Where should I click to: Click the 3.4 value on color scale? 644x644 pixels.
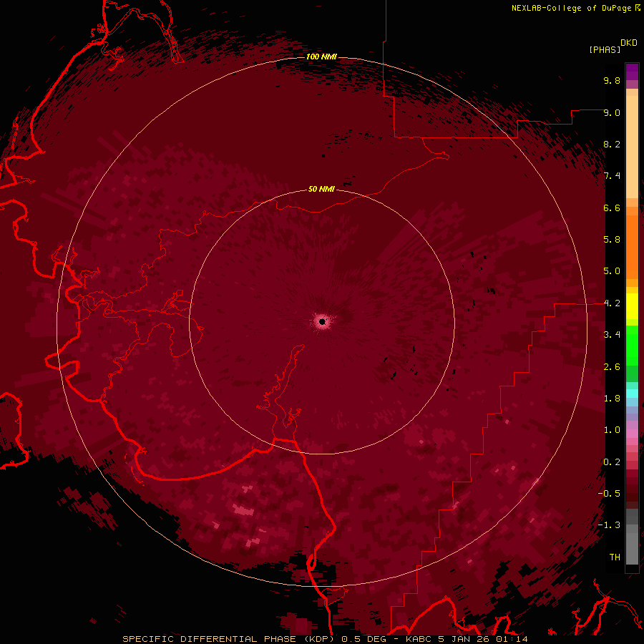[x=612, y=335]
